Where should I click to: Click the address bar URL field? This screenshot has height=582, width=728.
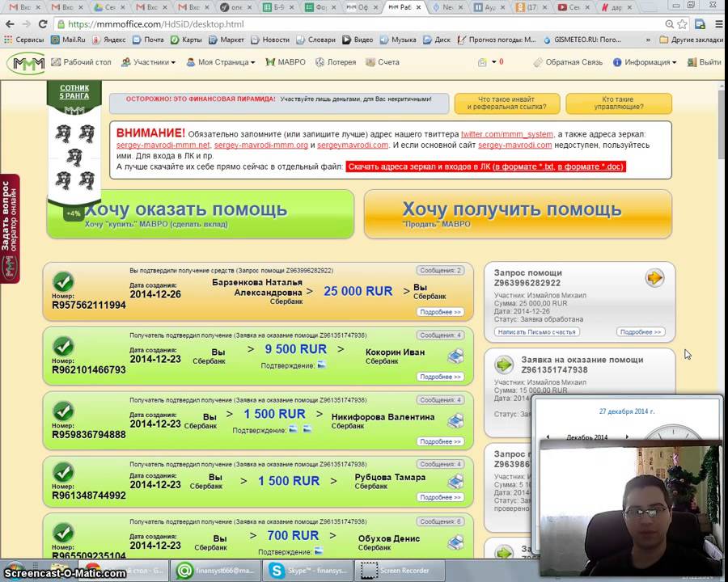click(x=358, y=24)
